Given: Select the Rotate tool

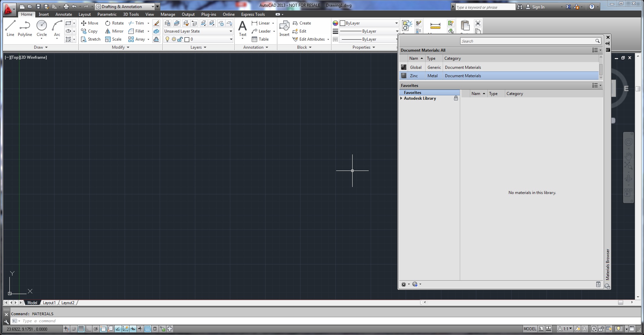Looking at the screenshot, I should tap(114, 23).
